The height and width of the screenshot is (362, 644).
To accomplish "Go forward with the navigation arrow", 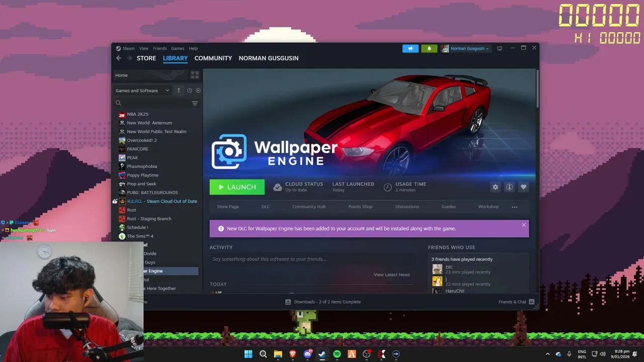I will click(129, 58).
